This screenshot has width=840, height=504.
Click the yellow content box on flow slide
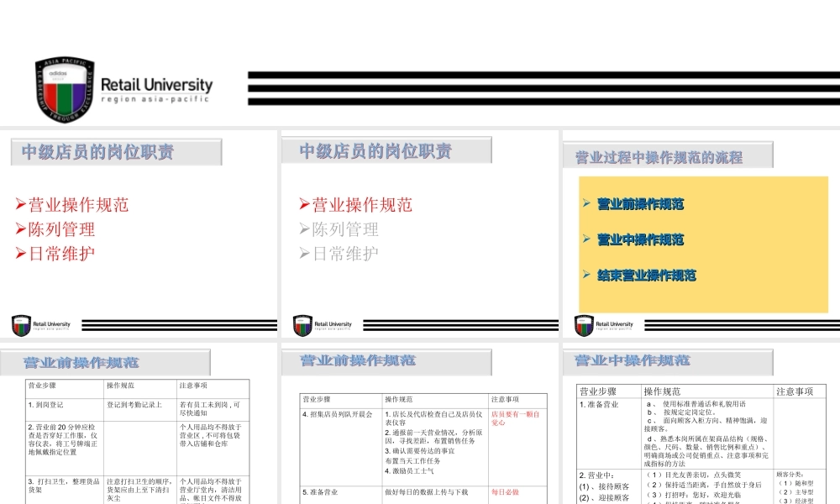(703, 244)
